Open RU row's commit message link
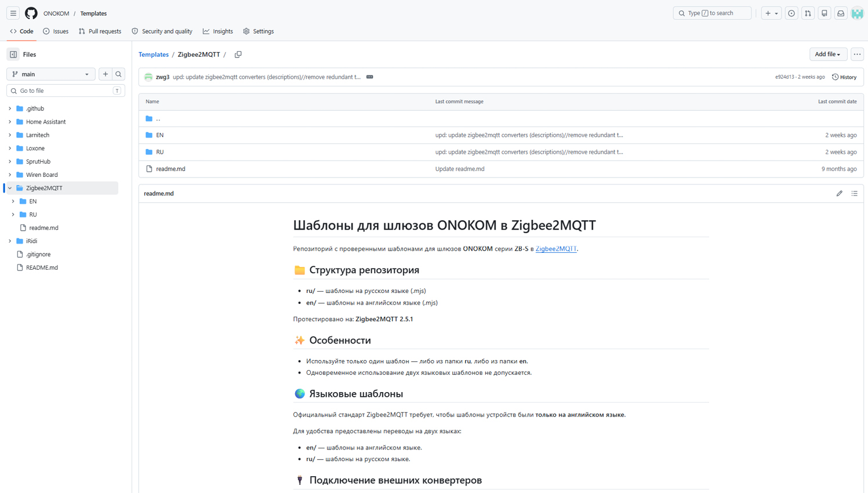This screenshot has width=868, height=493. point(529,152)
